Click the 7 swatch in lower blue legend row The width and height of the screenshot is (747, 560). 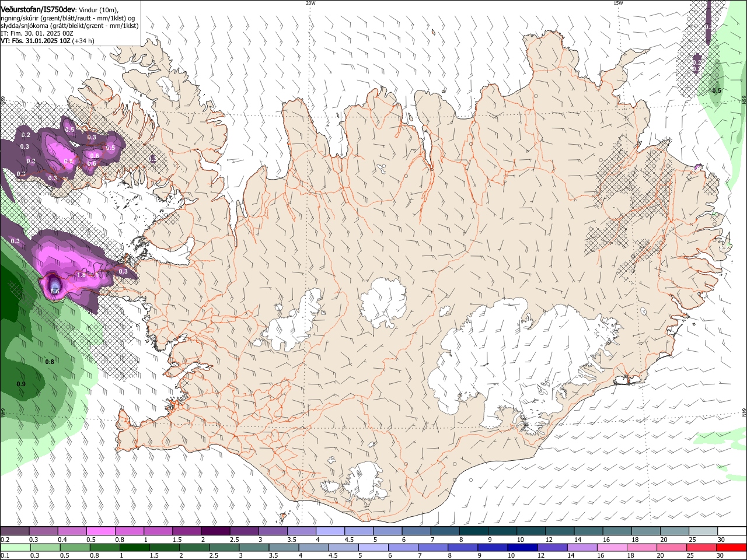coord(433,548)
